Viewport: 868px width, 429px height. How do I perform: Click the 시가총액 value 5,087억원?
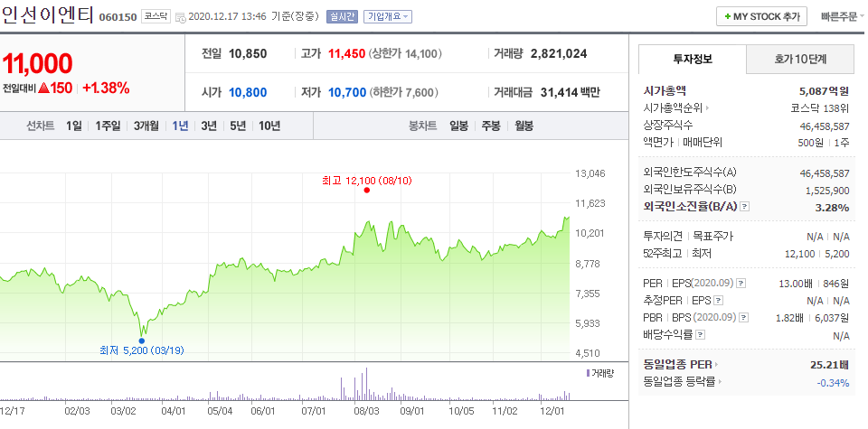(x=824, y=91)
